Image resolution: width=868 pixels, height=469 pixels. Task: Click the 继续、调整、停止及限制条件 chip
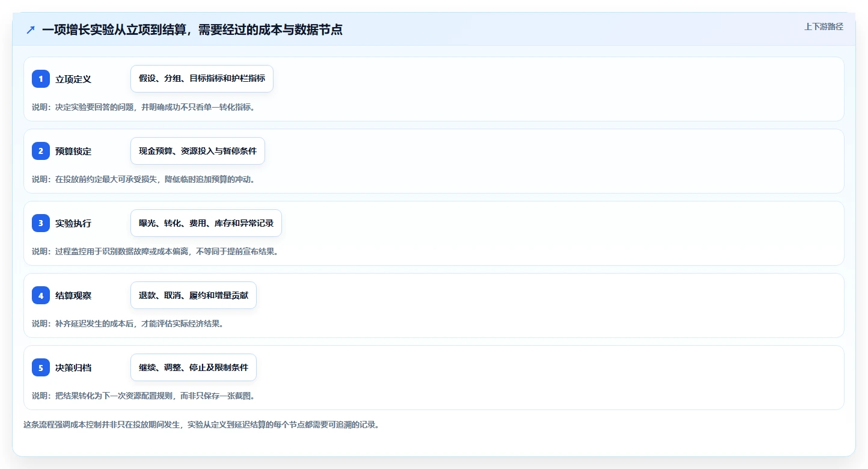pos(194,367)
